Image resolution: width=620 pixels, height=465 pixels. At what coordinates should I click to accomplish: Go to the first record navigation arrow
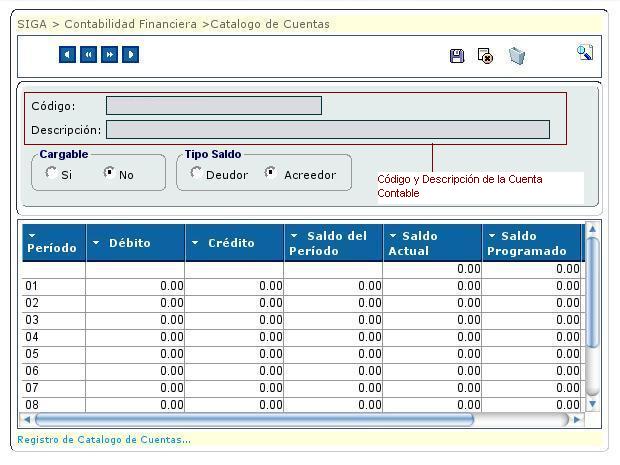(x=67, y=55)
